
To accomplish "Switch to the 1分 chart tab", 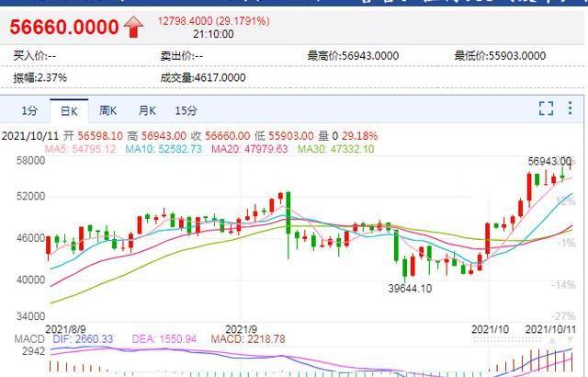I will pos(29,111).
